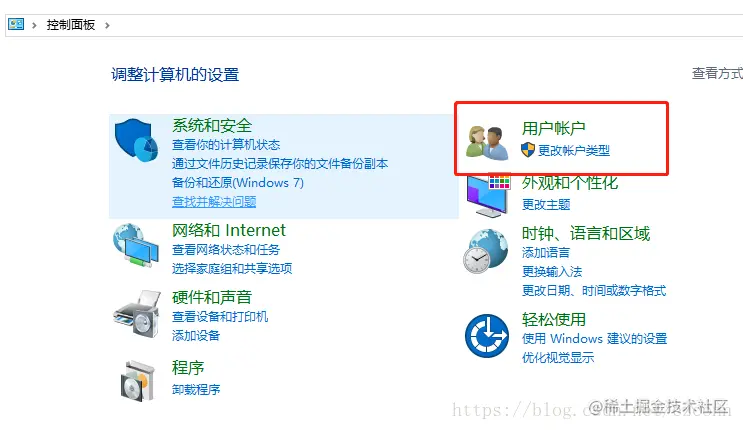Click the Control Panel icon in address bar
This screenshot has width=743, height=430.
(16, 24)
